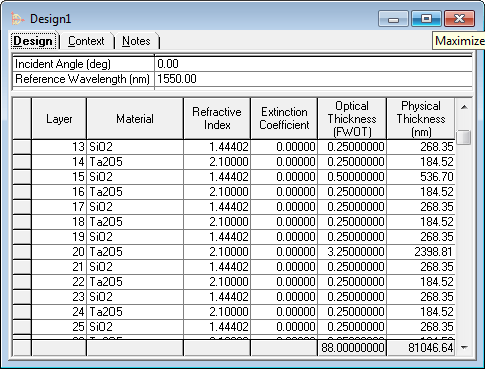485x369 pixels.
Task: Click the Reference Wavelength (nm) label
Action: pos(82,79)
